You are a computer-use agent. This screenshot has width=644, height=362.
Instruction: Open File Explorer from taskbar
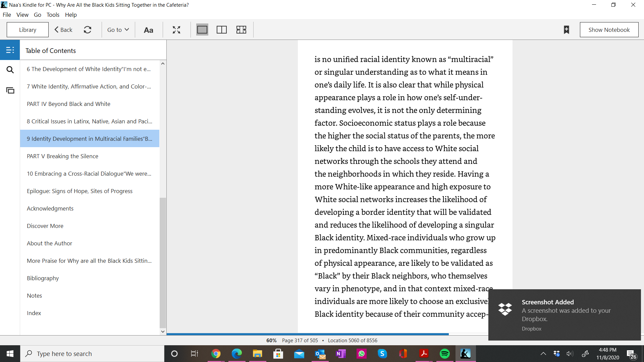point(257,354)
